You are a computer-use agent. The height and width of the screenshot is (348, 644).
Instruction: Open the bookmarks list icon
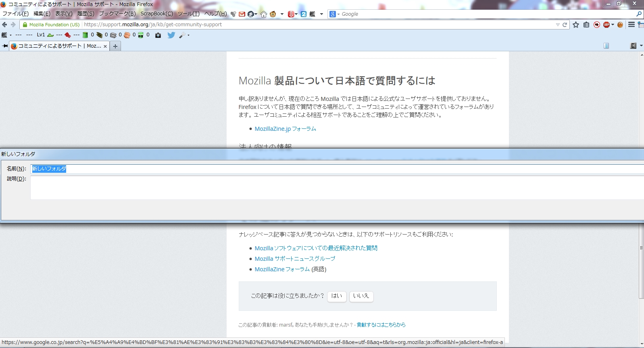[586, 25]
